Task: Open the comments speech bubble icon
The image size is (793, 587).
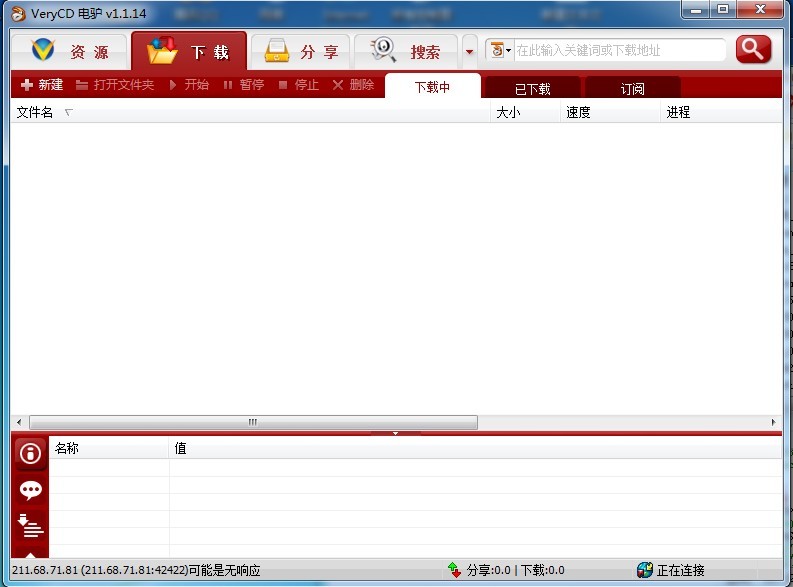Action: 31,490
